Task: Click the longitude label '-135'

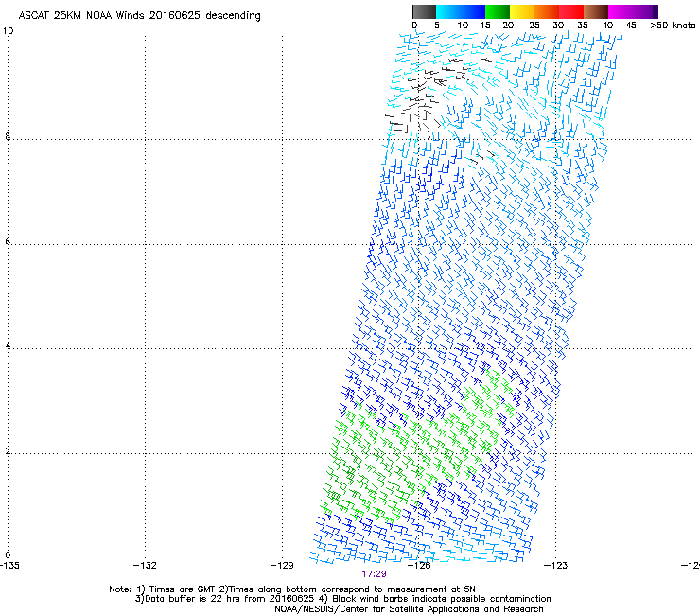Action: click(x=9, y=566)
